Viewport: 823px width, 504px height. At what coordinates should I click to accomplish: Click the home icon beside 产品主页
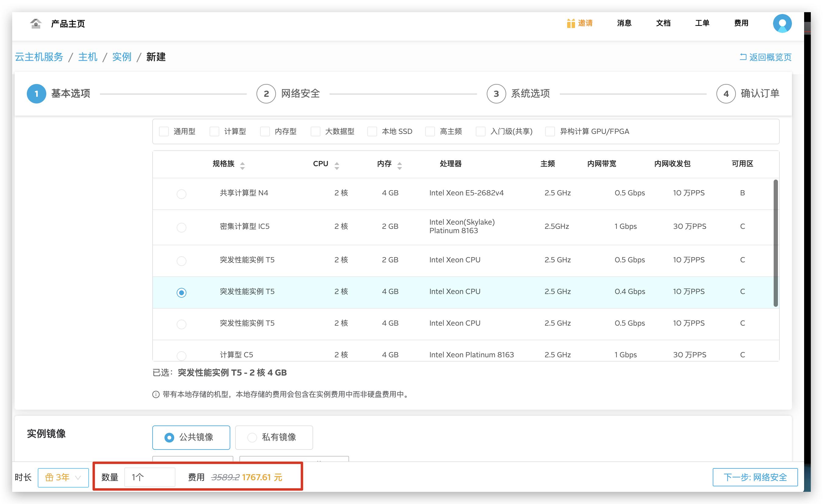(x=36, y=23)
